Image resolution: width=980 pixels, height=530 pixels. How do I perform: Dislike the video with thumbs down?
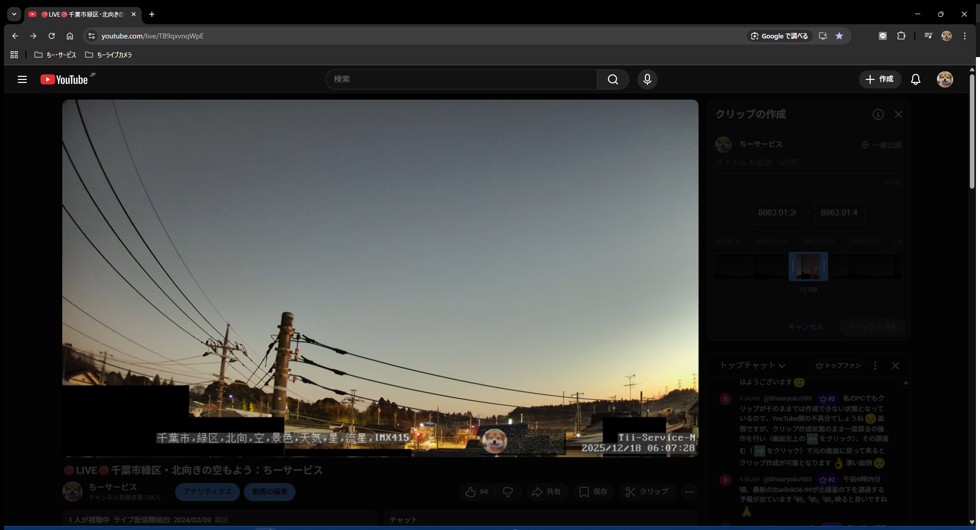click(x=508, y=492)
